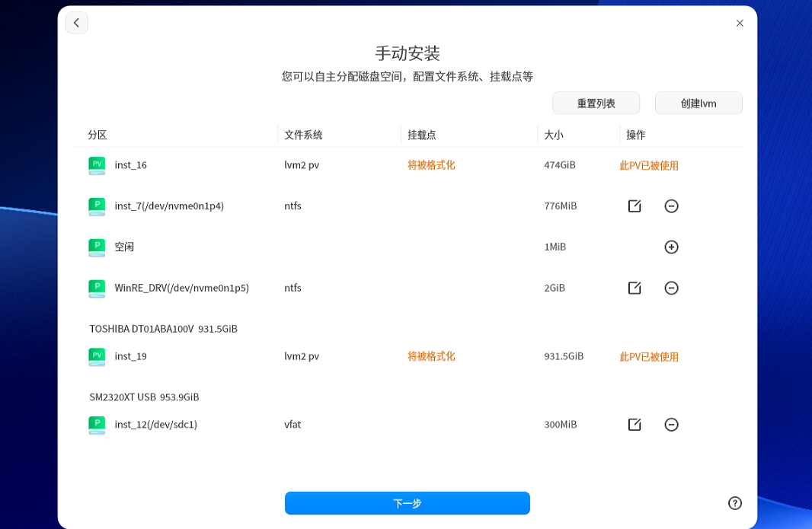Edit the inst_7 nvme0n1p4 partition

(635, 206)
